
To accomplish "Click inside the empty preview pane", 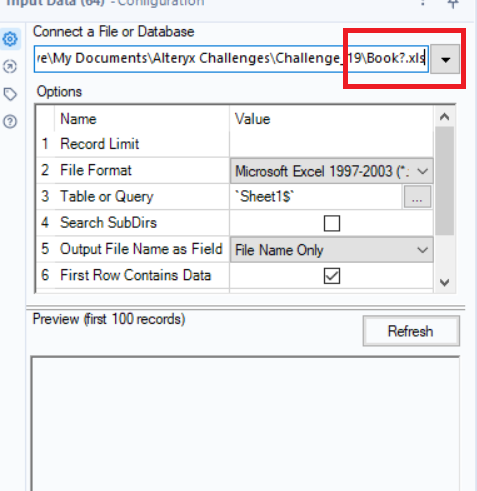I will [245, 423].
